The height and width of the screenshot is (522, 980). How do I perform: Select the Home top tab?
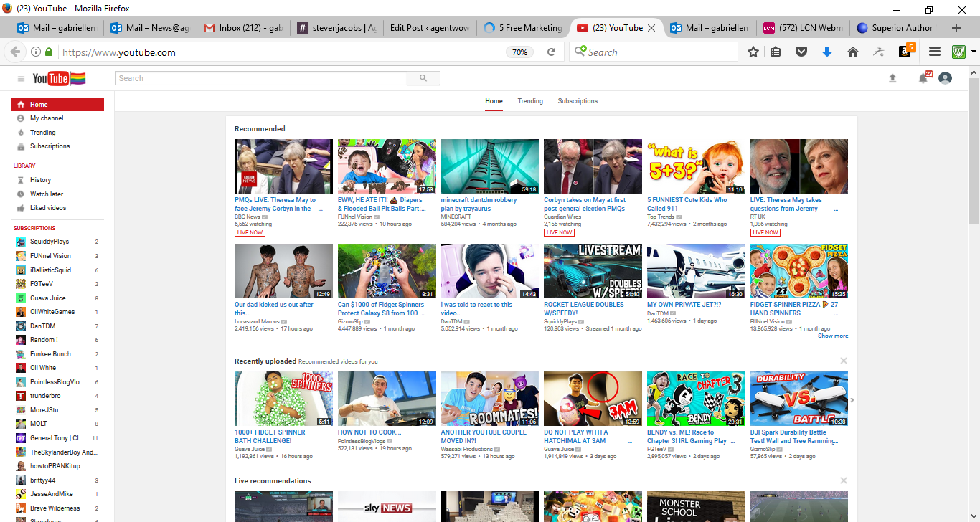[x=494, y=101]
